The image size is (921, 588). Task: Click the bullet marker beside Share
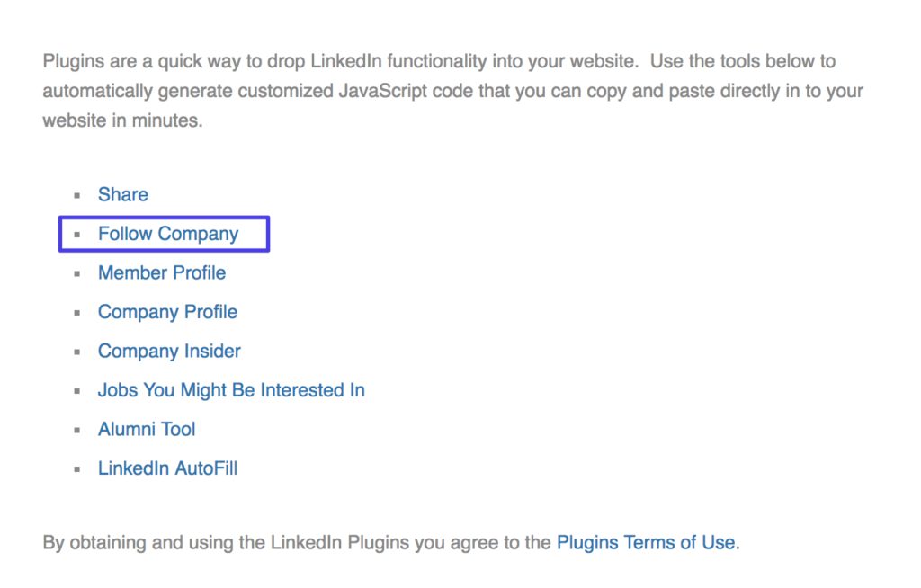tap(77, 195)
